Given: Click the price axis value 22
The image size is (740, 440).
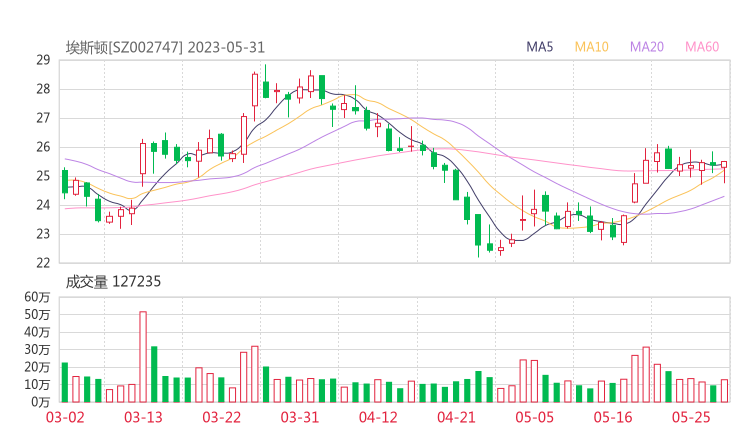Looking at the screenshot, I should 43,263.
